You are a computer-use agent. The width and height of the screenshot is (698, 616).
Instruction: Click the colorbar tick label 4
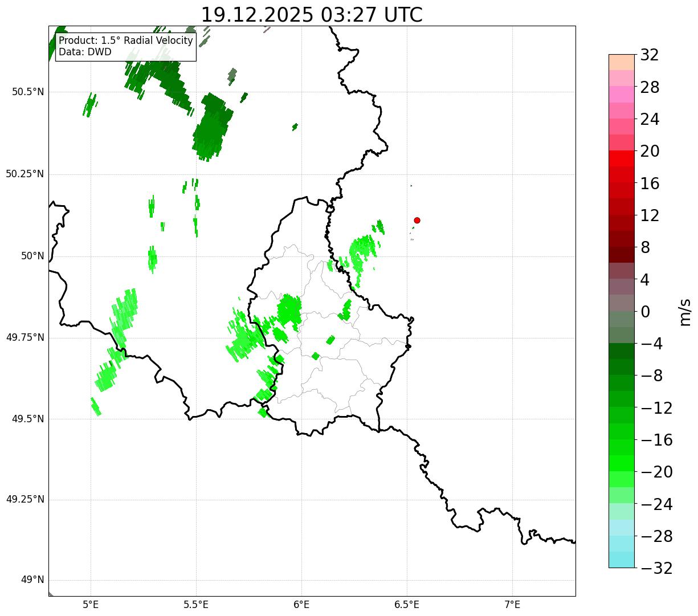pyautogui.click(x=645, y=280)
